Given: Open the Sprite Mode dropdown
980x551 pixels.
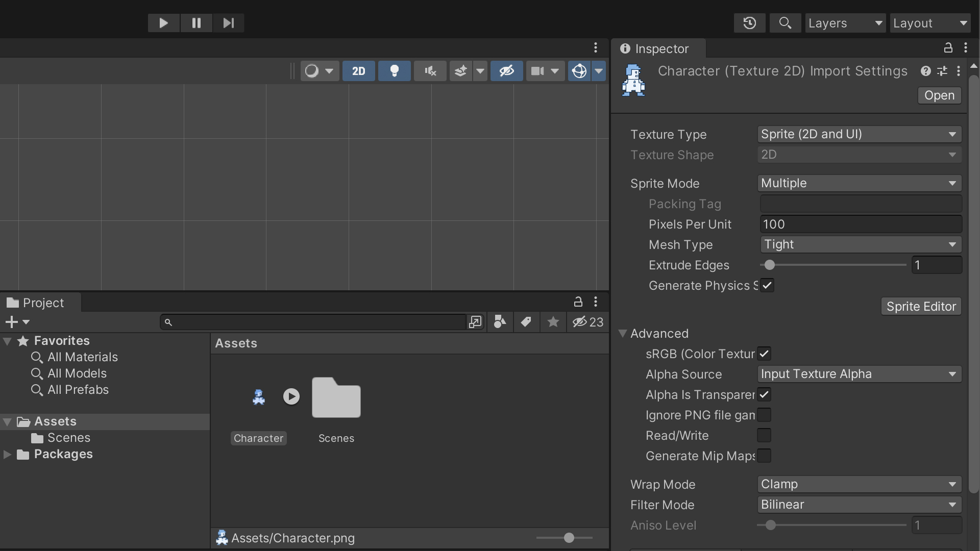Looking at the screenshot, I should pyautogui.click(x=860, y=183).
